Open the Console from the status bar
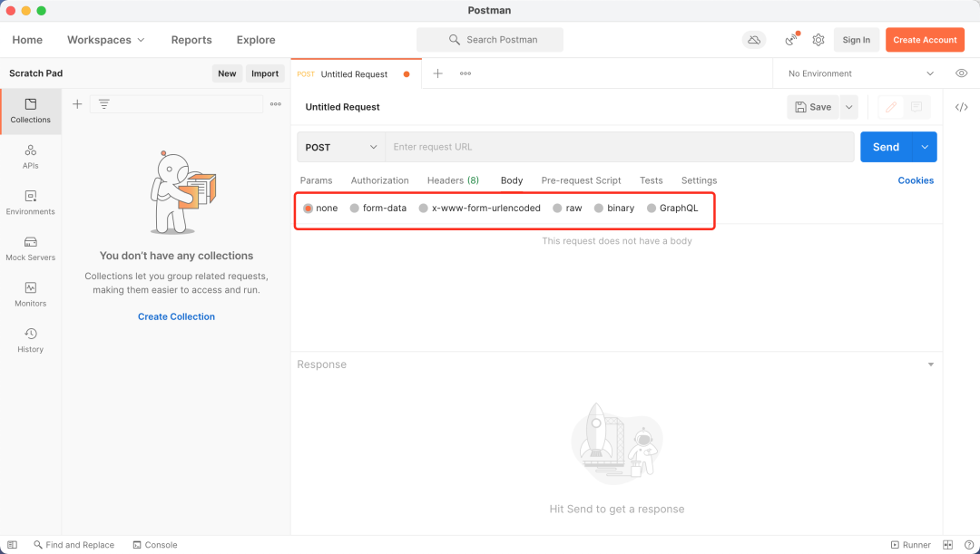Screen dimensions: 980x554 155,545
